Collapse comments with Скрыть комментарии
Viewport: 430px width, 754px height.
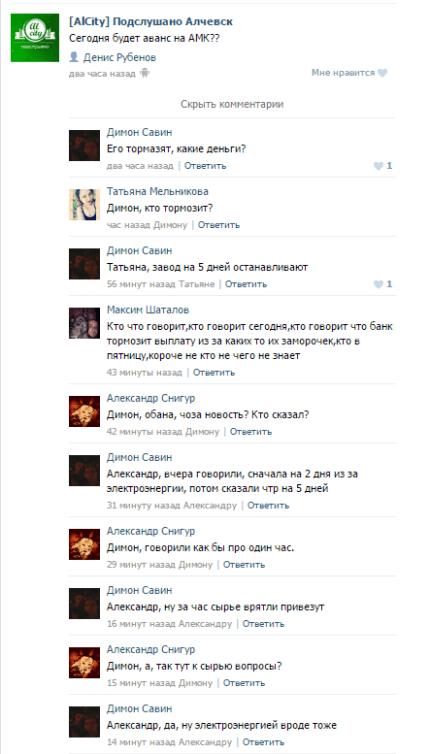click(232, 104)
